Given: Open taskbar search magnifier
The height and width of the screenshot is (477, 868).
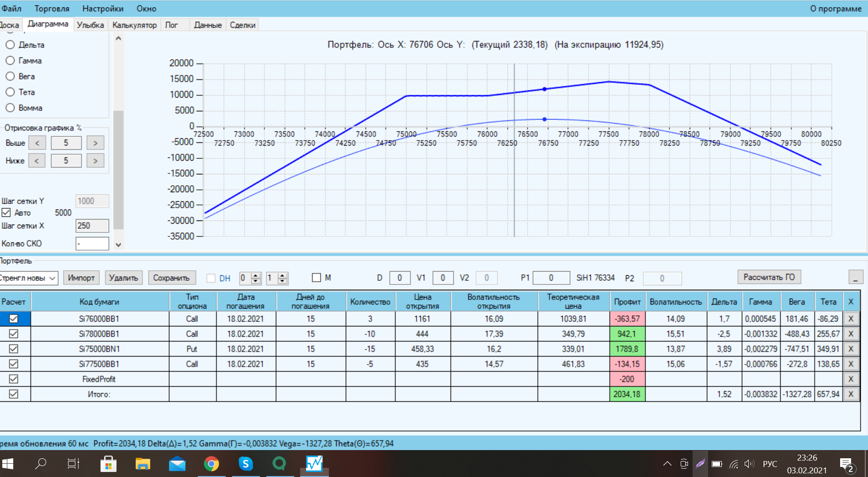Looking at the screenshot, I should (41, 464).
